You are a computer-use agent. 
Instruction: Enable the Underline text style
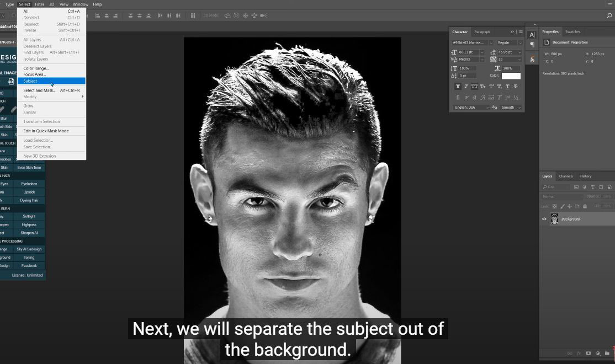(x=508, y=87)
